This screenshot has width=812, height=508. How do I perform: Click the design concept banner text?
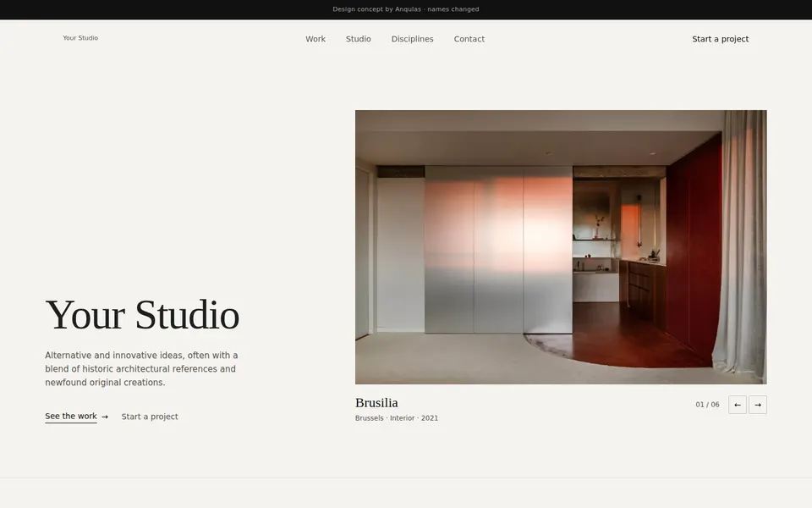pos(406,9)
